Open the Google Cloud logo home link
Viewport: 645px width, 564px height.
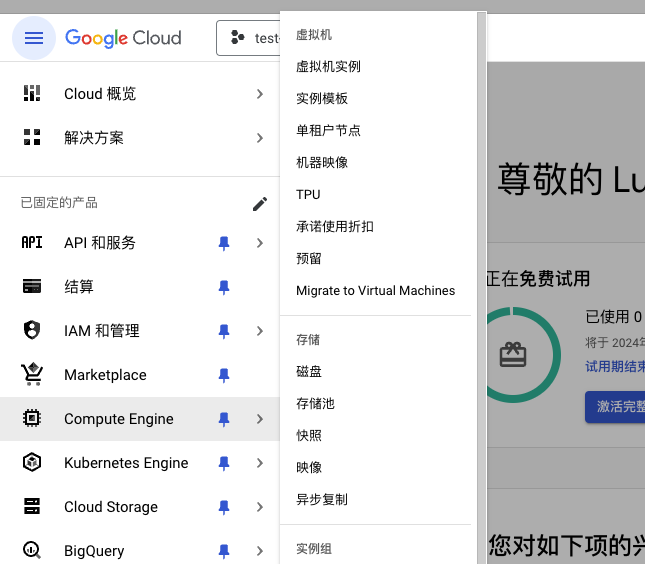pos(123,38)
